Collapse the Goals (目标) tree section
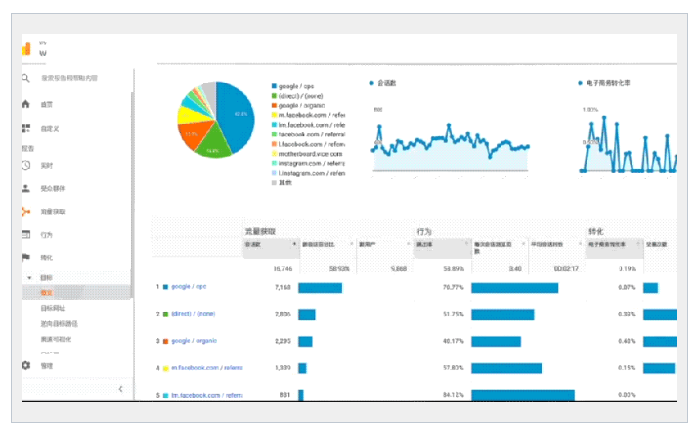 [x=29, y=277]
